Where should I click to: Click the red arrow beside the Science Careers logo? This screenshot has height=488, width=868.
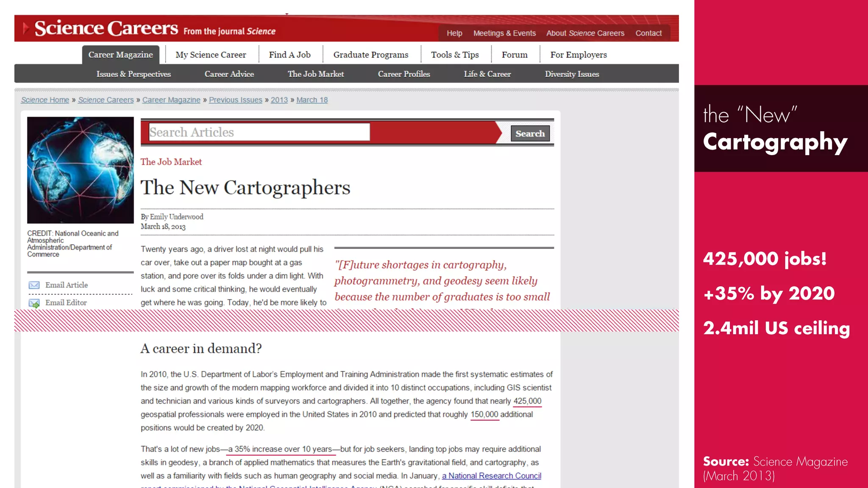coord(26,28)
